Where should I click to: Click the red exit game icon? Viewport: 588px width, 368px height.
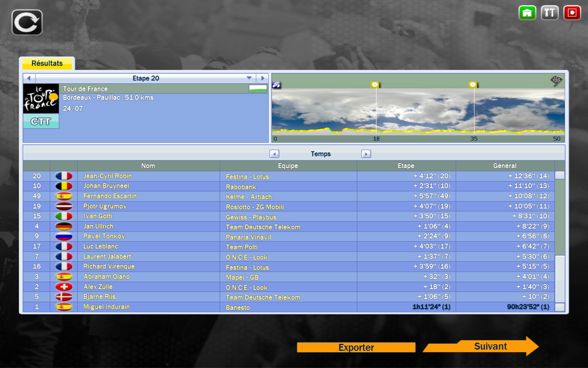pos(572,13)
